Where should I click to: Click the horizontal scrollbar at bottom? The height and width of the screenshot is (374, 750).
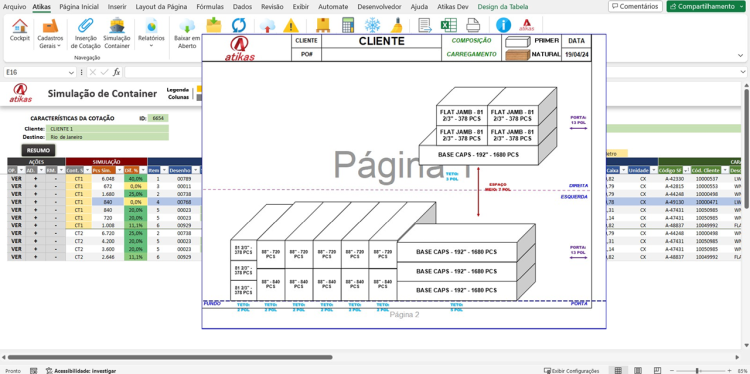pos(170,357)
